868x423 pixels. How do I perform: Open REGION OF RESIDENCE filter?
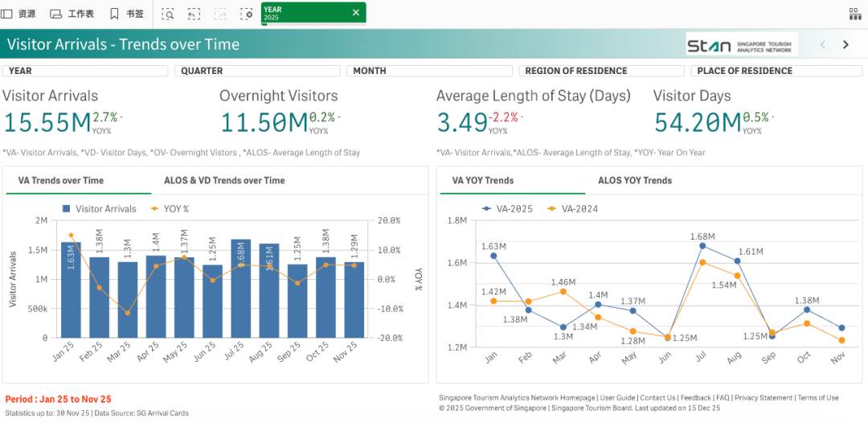coord(603,71)
